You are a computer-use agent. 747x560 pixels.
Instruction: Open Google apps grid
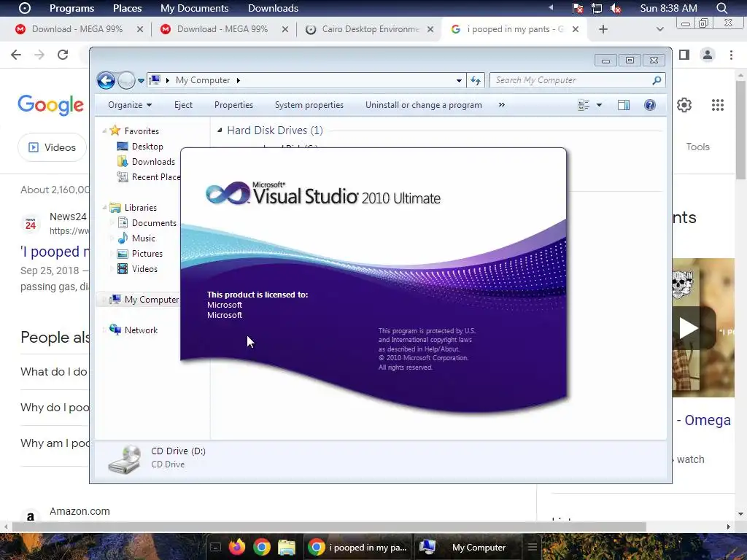click(718, 105)
